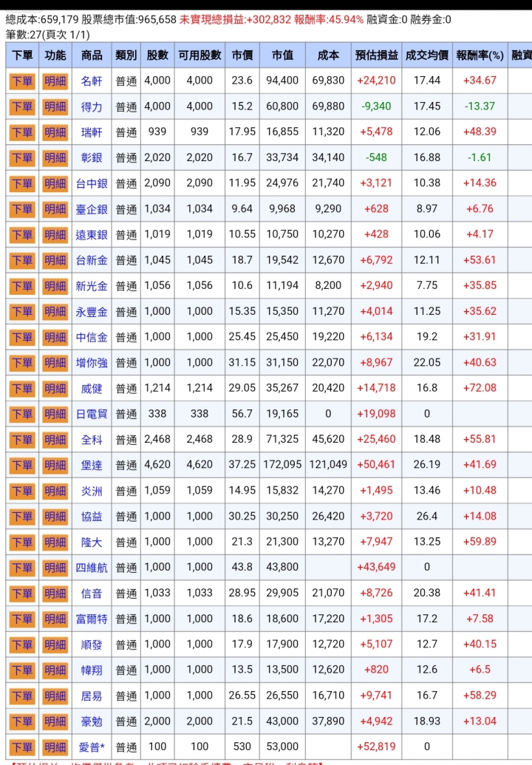Click 下單 button for 居易 row

pos(22,696)
